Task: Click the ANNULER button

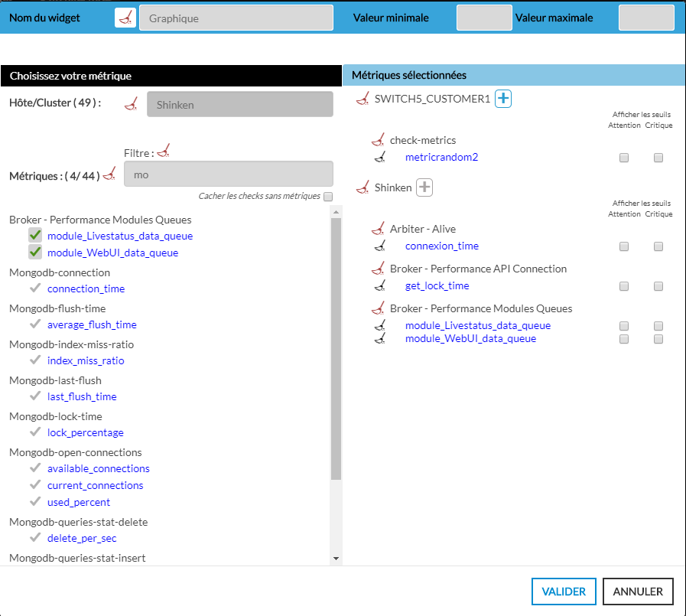Action: pyautogui.click(x=638, y=592)
